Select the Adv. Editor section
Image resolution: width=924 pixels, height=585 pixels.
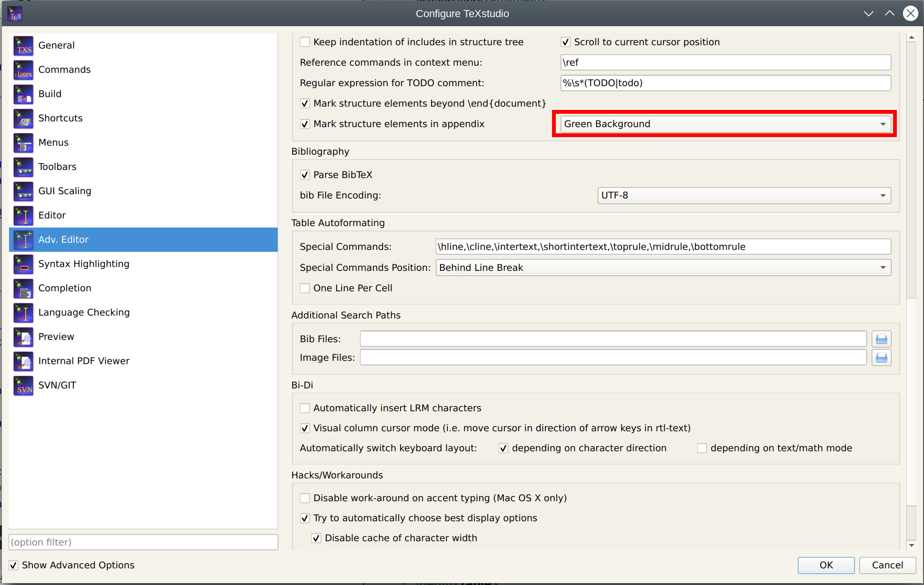[x=63, y=239]
